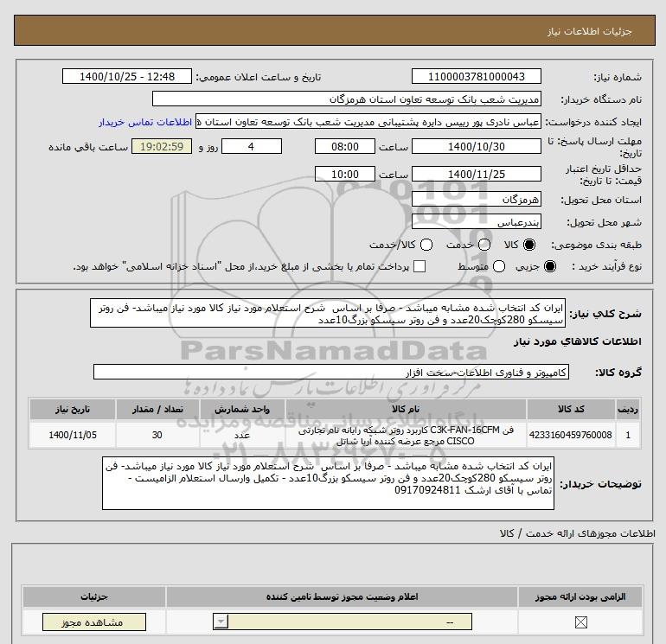Viewport: 666px width, 644px height.
Task: Select the کالا/خدمت radio button
Action: click(x=426, y=245)
